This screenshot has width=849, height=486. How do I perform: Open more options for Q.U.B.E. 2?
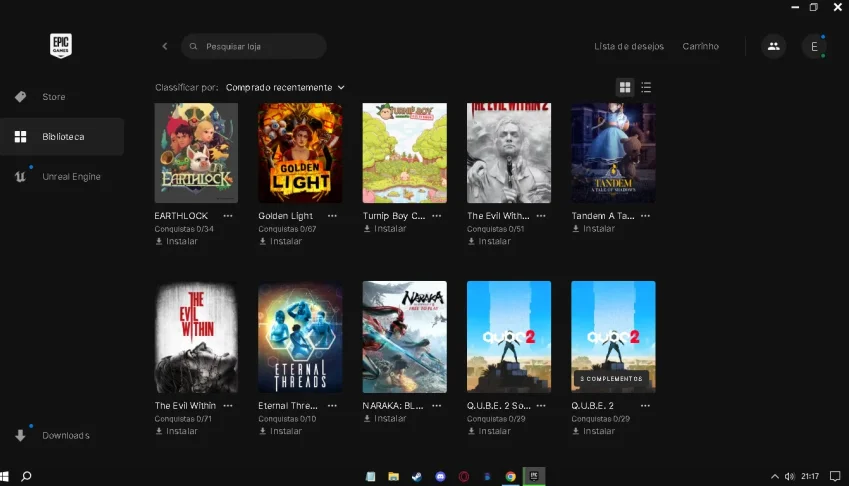pyautogui.click(x=645, y=406)
